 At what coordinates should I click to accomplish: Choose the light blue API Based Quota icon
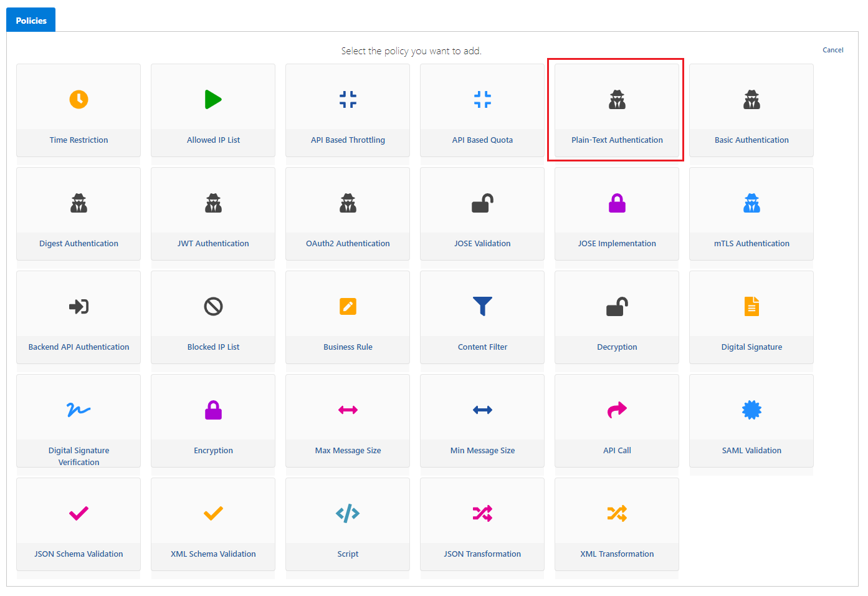pos(482,99)
